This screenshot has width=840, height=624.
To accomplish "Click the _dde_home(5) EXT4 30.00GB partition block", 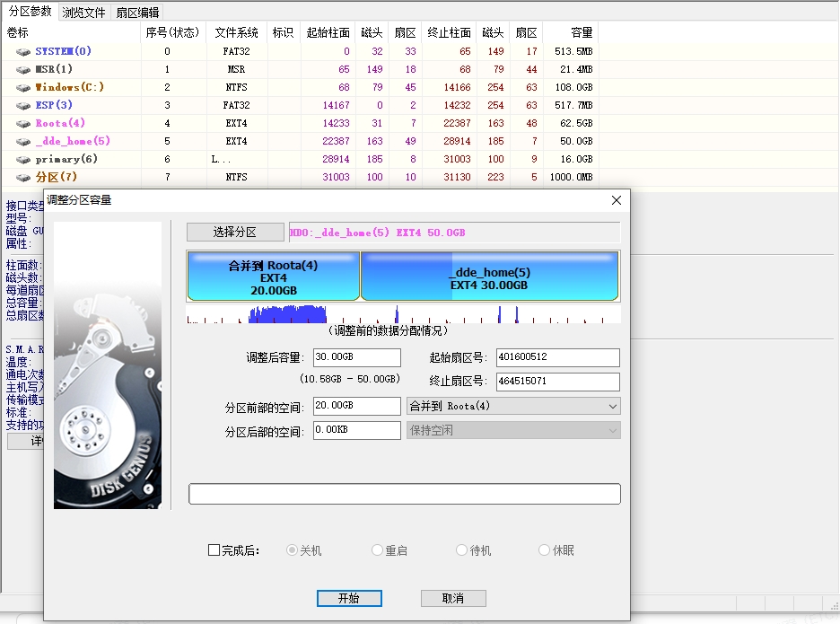I will 490,276.
